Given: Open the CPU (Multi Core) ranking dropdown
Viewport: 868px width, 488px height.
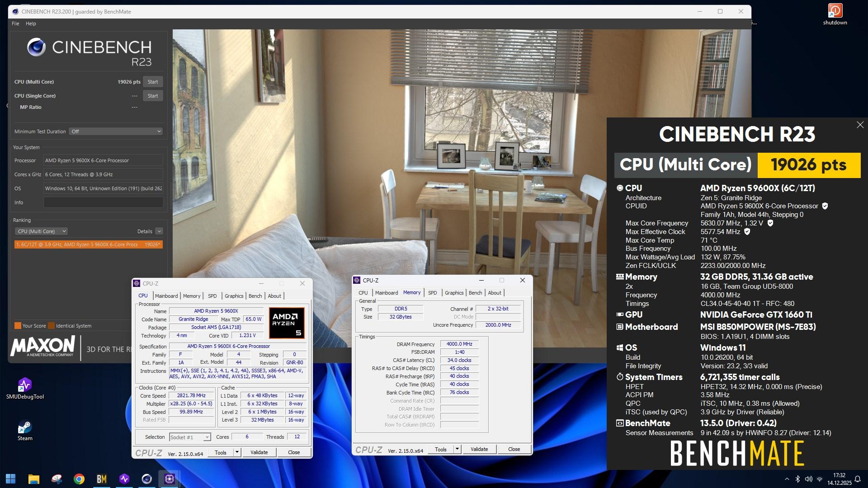Looking at the screenshot, I should pos(41,231).
